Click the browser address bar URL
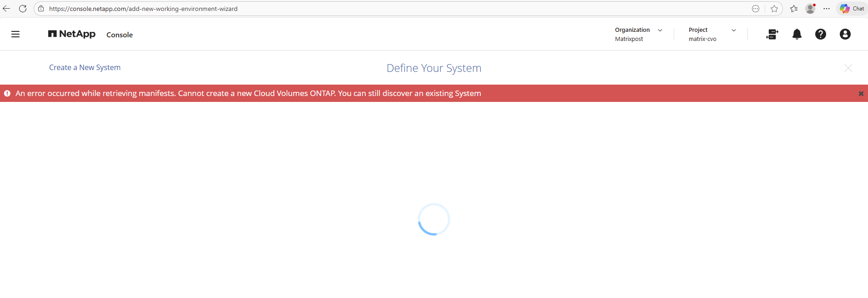The height and width of the screenshot is (298, 868). pos(143,9)
